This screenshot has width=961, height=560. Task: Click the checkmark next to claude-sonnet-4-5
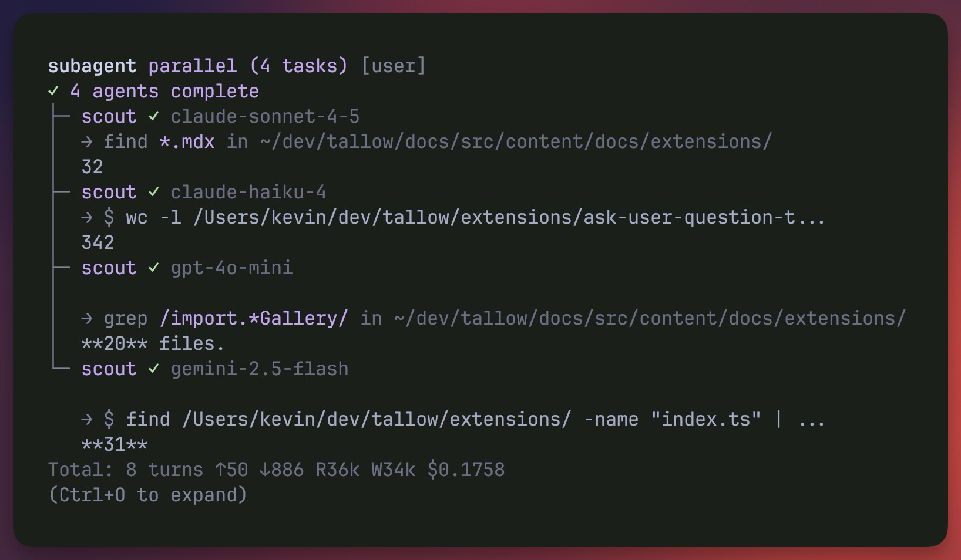(x=154, y=116)
